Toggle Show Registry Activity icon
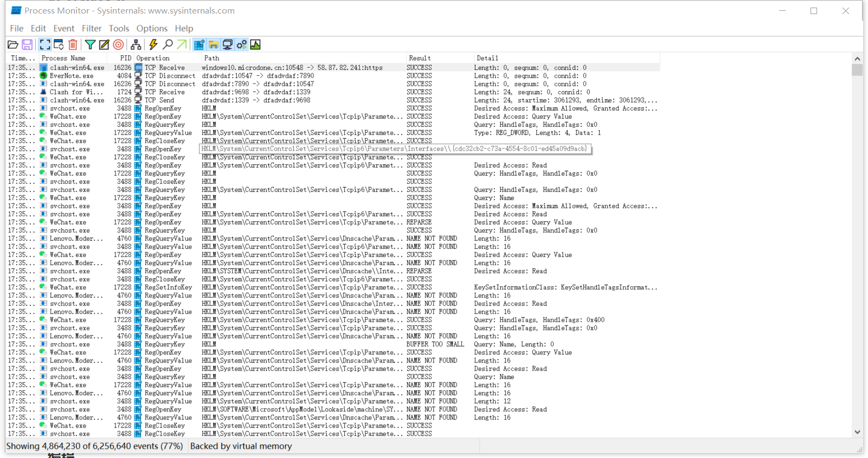The image size is (868, 458). point(200,44)
